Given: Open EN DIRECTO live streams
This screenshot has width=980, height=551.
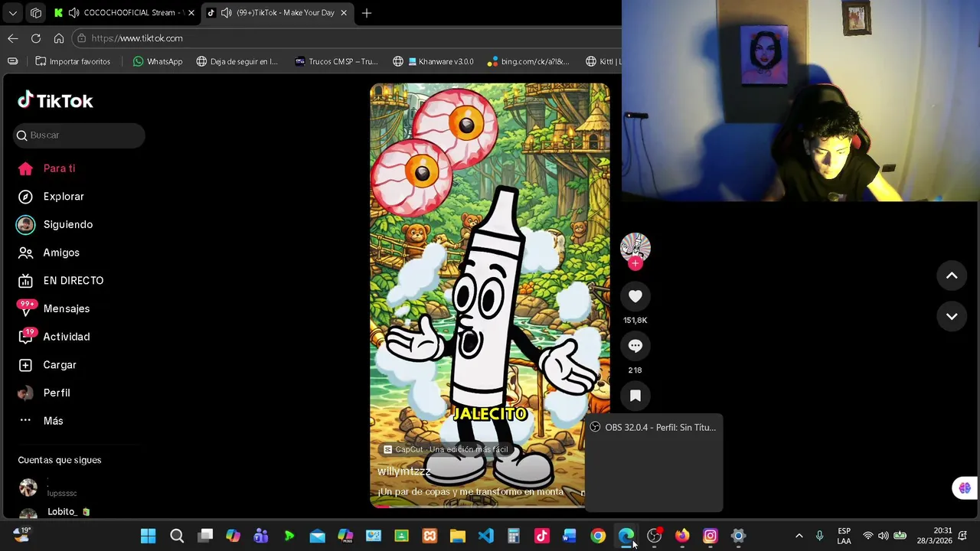Looking at the screenshot, I should tap(60, 281).
